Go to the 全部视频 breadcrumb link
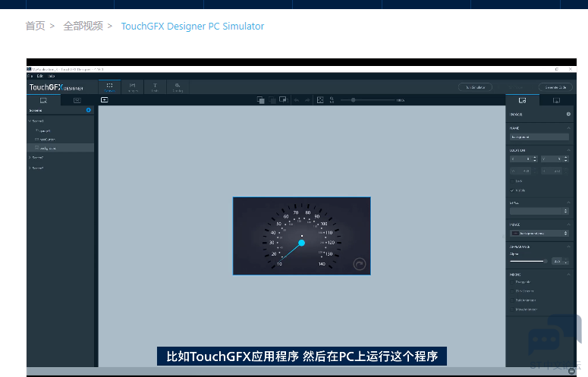This screenshot has width=588, height=377. coord(83,27)
